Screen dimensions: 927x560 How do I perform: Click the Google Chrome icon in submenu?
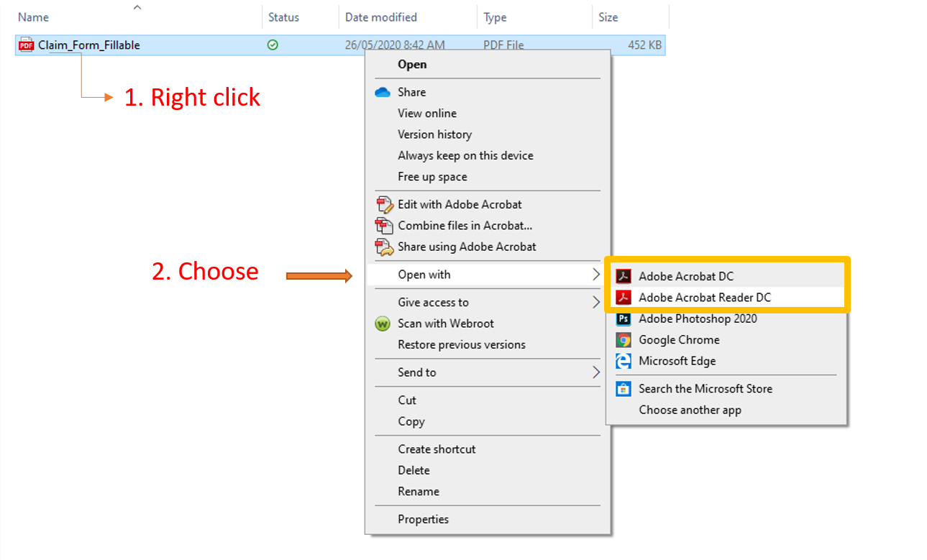click(x=624, y=340)
